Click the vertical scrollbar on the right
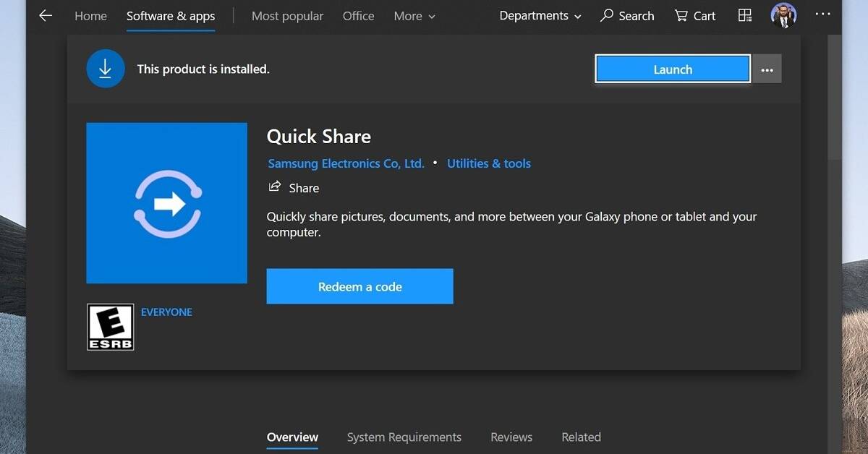 tap(834, 101)
